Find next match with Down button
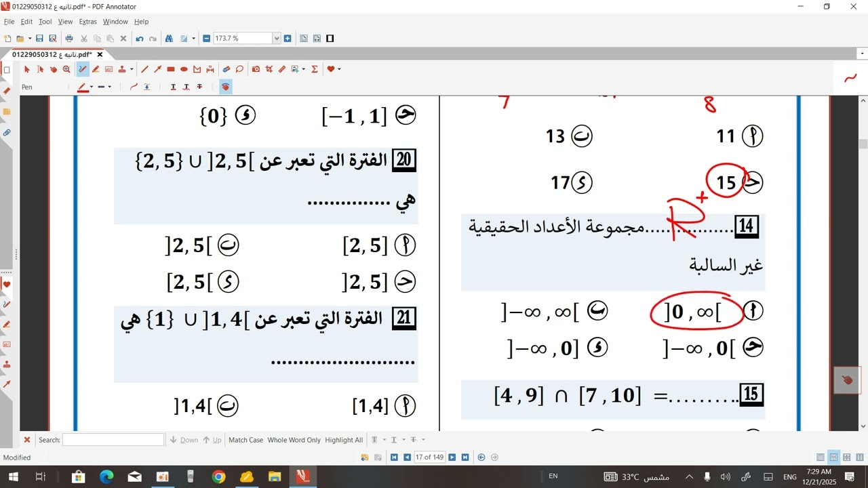This screenshot has width=868, height=488. tap(184, 440)
